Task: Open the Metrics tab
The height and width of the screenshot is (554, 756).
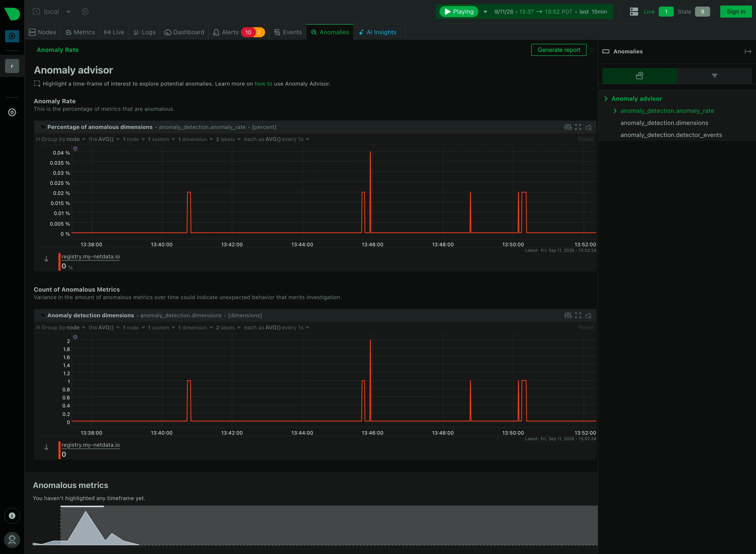Action: tap(81, 32)
